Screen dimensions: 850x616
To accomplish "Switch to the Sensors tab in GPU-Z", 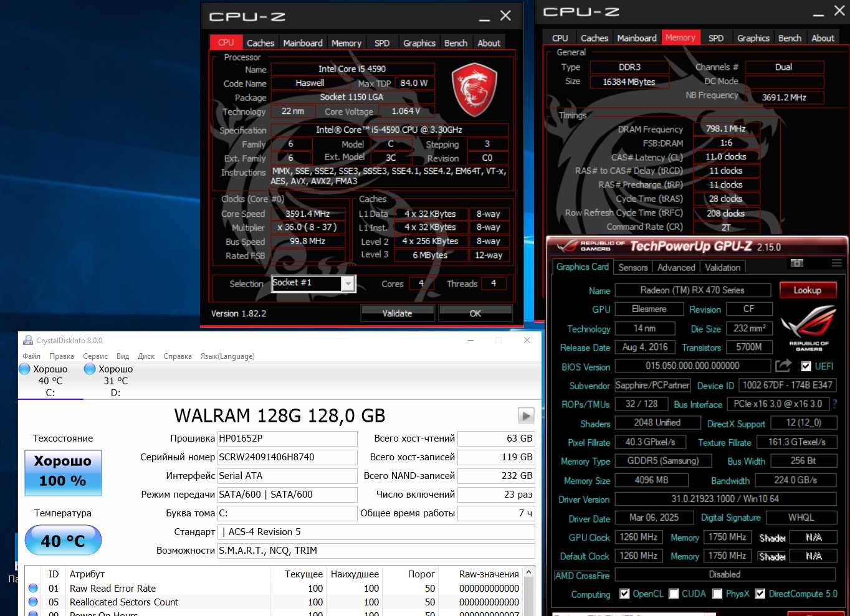I will coord(633,267).
